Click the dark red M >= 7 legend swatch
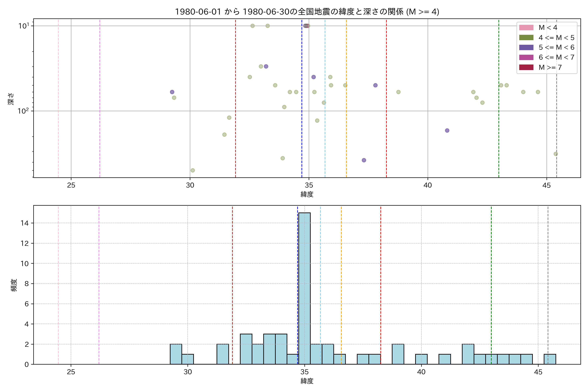Screen dimensions: 588x392 (x=526, y=67)
